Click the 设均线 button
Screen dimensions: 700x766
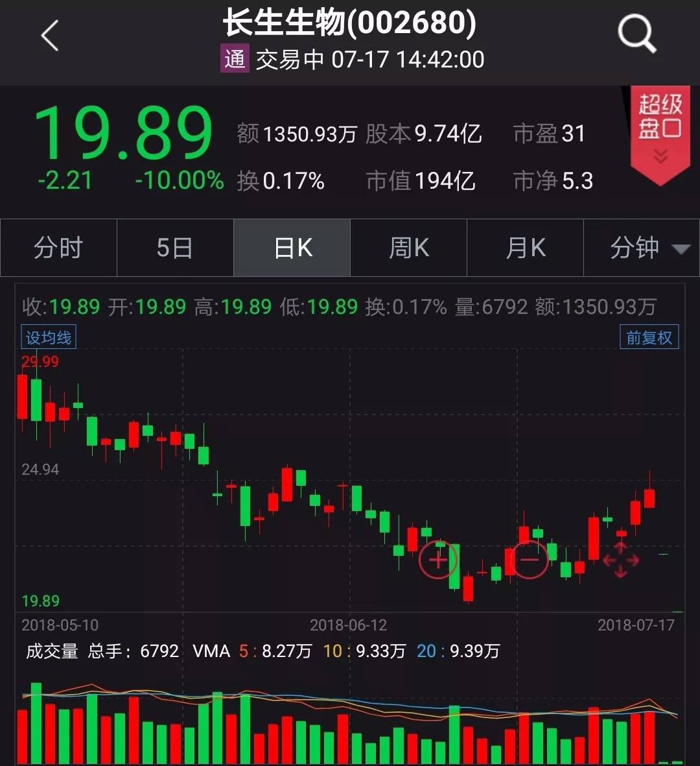(x=48, y=337)
